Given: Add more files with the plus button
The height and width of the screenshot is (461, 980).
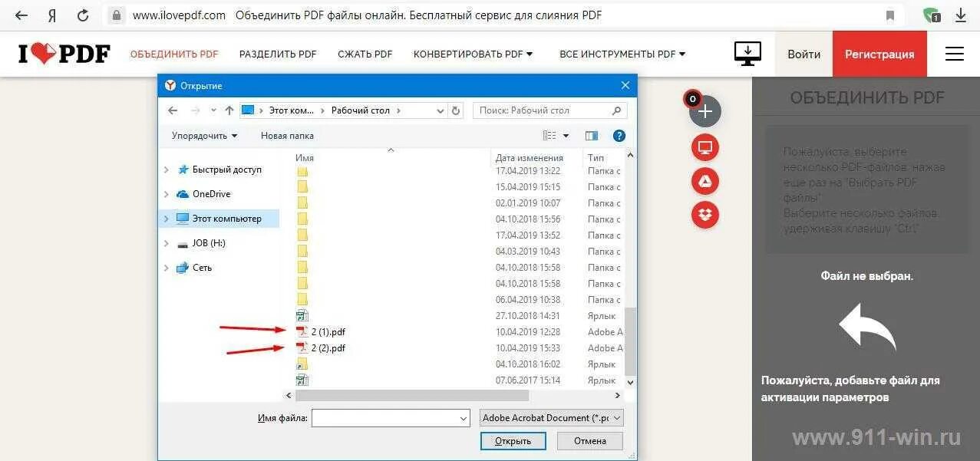Looking at the screenshot, I should (x=704, y=112).
